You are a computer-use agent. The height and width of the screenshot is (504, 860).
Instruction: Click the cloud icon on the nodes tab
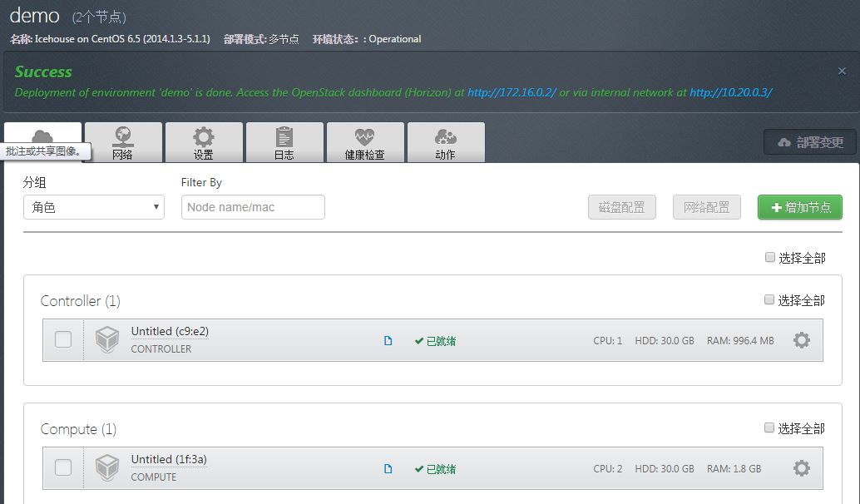point(42,136)
